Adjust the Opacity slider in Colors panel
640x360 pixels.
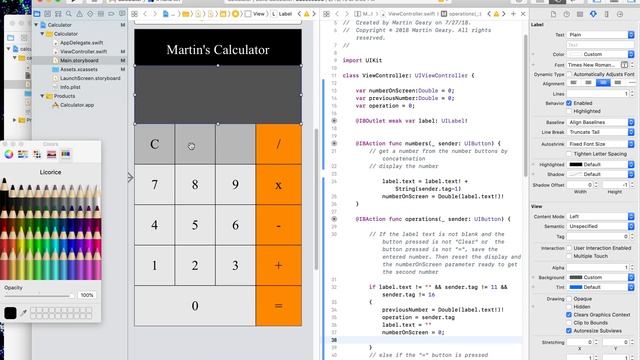pyautogui.click(x=39, y=295)
